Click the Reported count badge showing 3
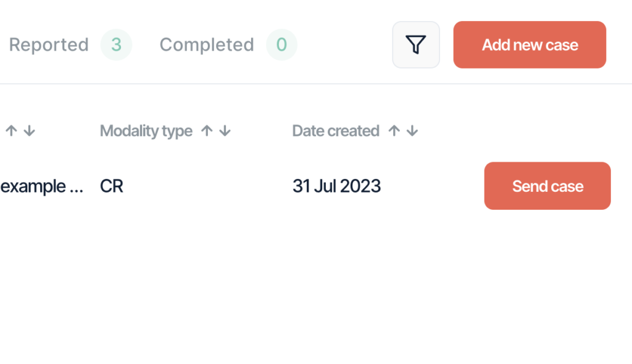This screenshot has height=364, width=632. [x=116, y=45]
